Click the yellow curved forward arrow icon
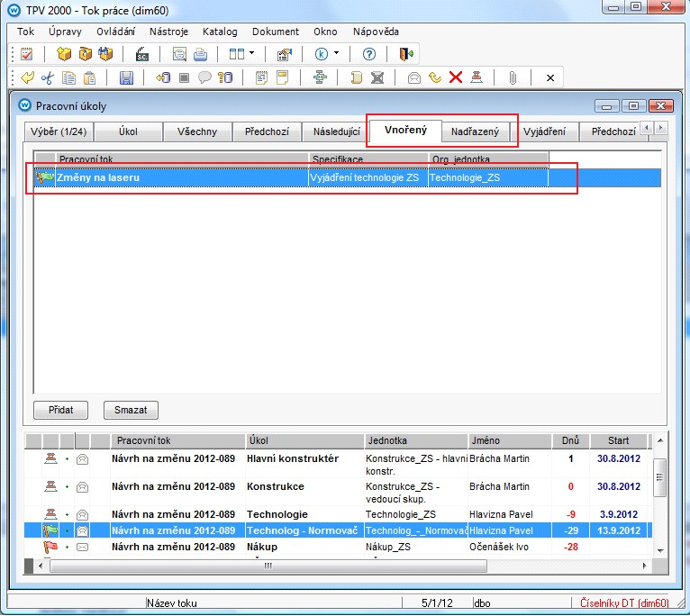This screenshot has width=690, height=616. 435,77
